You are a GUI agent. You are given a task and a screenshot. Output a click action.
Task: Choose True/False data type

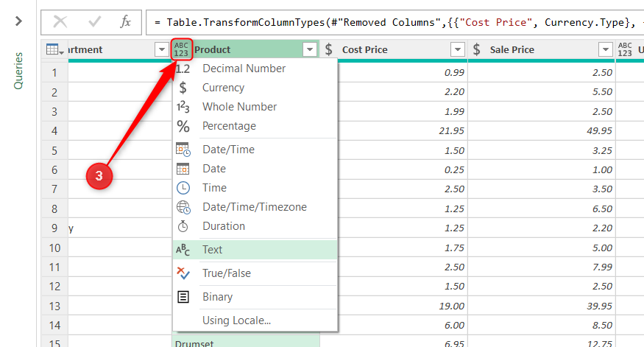pyautogui.click(x=255, y=273)
